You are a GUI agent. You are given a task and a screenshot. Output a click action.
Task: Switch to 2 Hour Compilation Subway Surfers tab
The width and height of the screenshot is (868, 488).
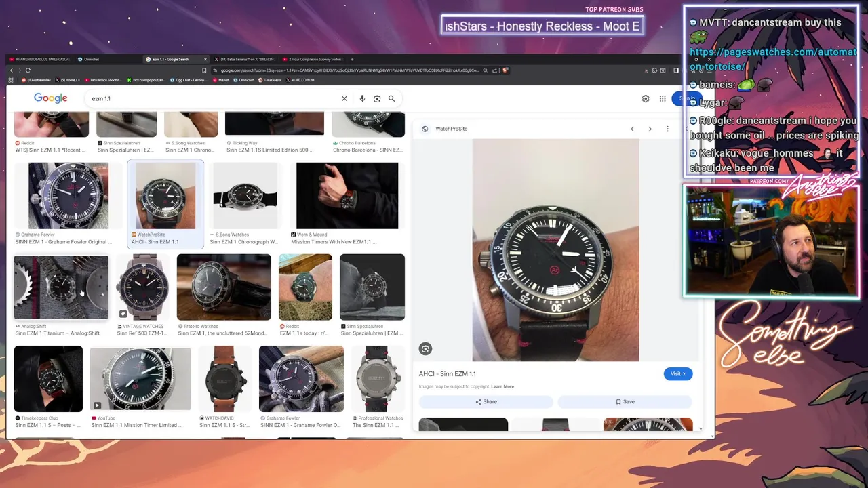pos(312,60)
